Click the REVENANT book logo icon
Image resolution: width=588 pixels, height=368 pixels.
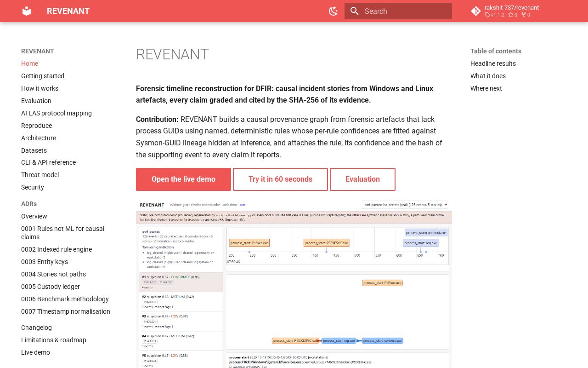(x=27, y=11)
